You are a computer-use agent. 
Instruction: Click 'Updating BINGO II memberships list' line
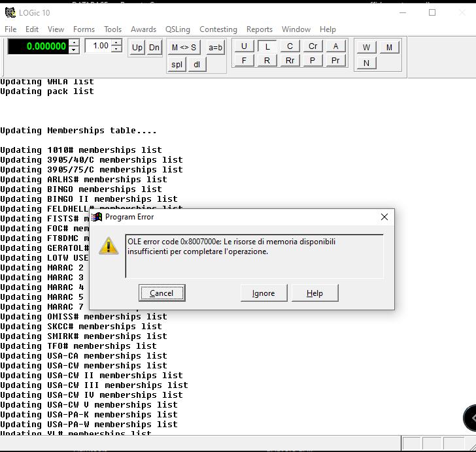coord(89,199)
